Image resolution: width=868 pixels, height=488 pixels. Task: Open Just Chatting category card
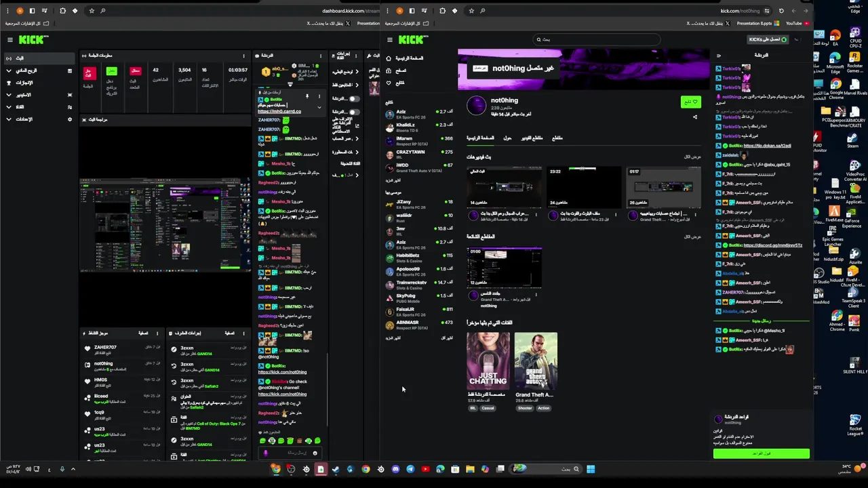tap(488, 361)
